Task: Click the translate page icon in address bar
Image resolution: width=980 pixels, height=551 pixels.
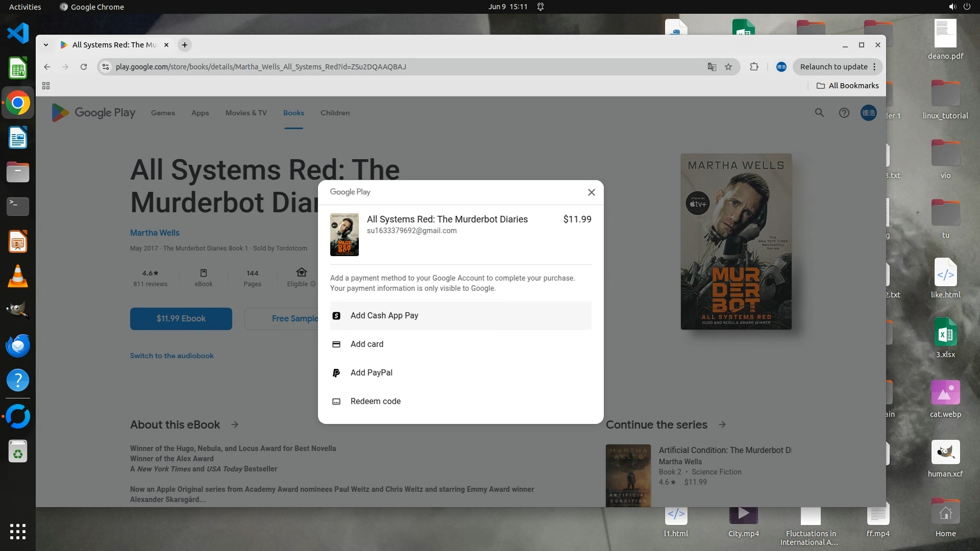Action: coord(712,67)
